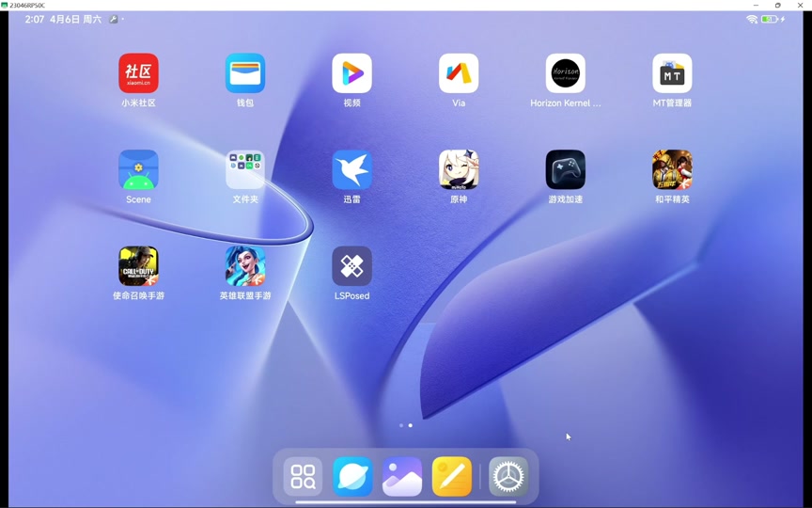Tap the wrench icon in status bar

[x=114, y=19]
